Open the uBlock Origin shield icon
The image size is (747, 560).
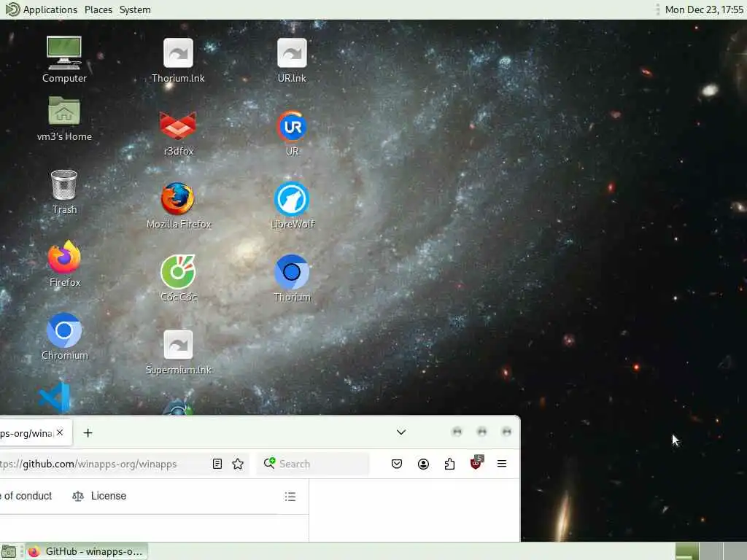(x=476, y=463)
